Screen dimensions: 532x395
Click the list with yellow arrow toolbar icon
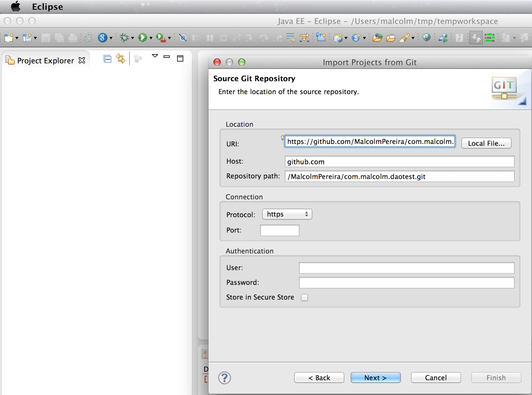click(291, 38)
